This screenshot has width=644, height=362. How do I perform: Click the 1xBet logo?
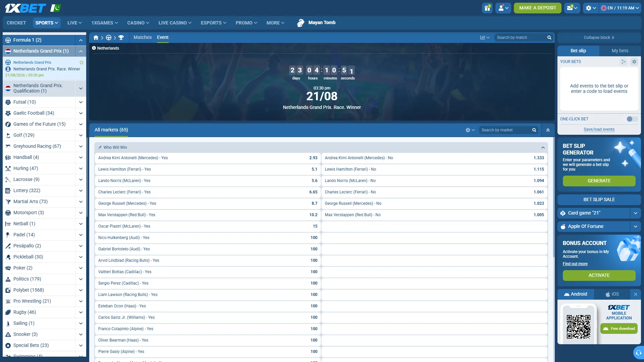click(x=25, y=8)
